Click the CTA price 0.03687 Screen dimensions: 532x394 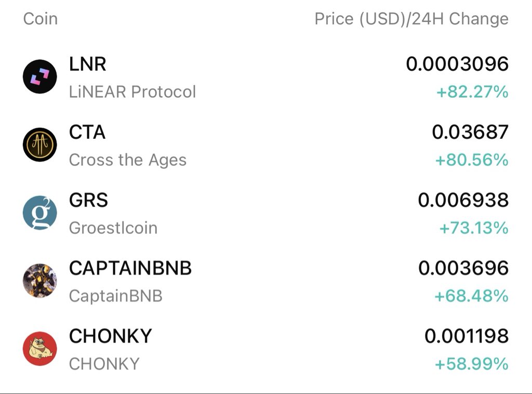[470, 132]
